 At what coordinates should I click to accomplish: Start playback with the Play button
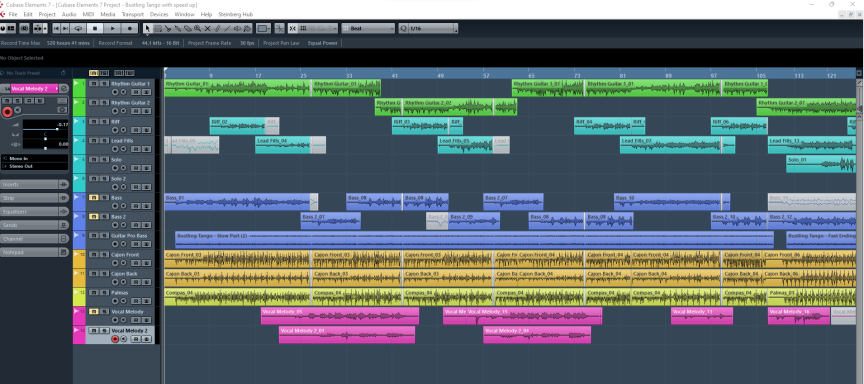tap(112, 28)
